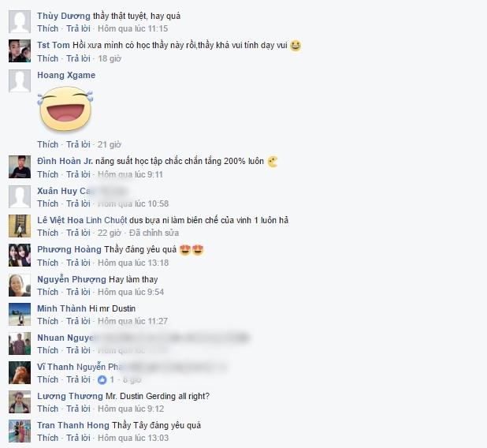Open Lương Thương's profile name
The width and height of the screenshot is (487, 448).
pyautogui.click(x=70, y=396)
